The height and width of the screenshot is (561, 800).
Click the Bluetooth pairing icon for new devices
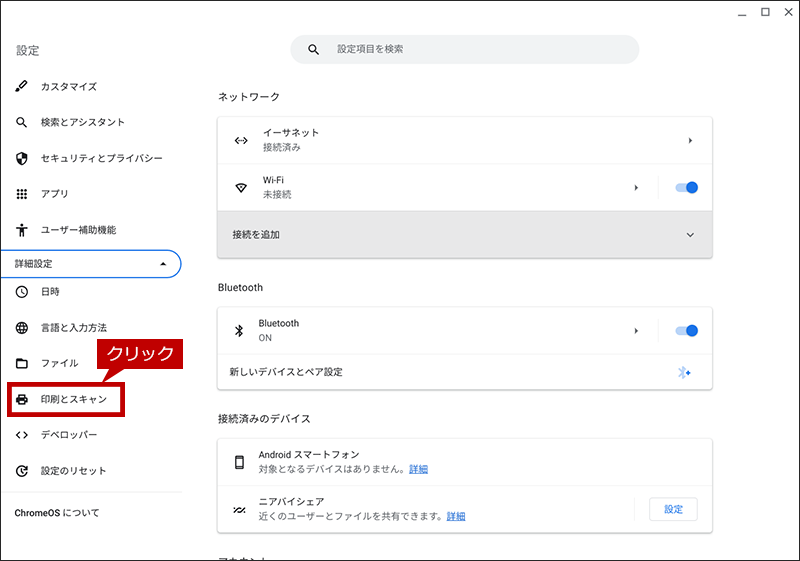point(684,372)
